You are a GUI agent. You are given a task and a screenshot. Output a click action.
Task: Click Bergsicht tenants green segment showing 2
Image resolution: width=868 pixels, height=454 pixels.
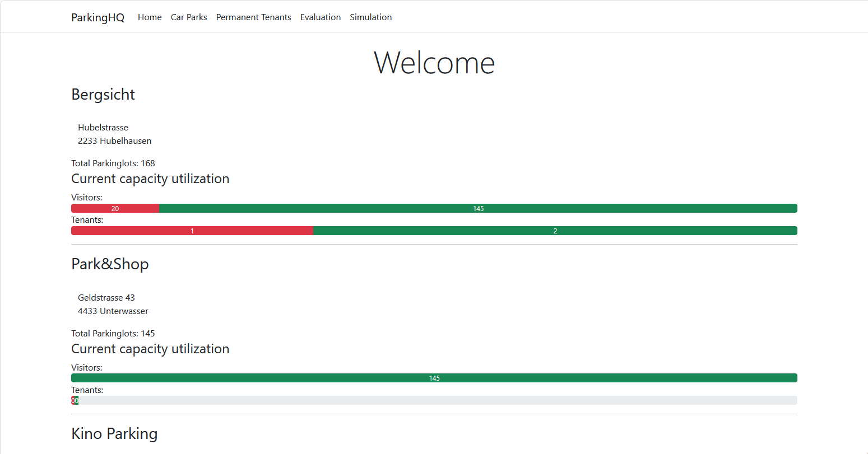555,231
